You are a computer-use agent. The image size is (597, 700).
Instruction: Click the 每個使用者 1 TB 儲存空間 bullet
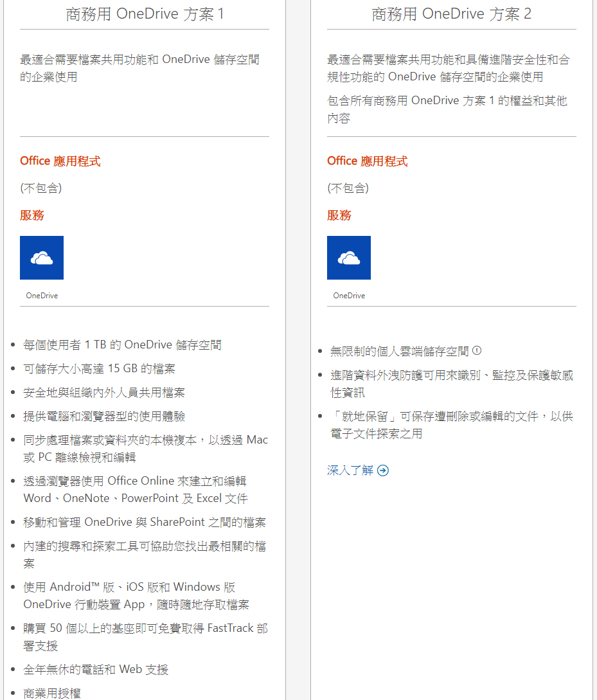click(x=122, y=345)
